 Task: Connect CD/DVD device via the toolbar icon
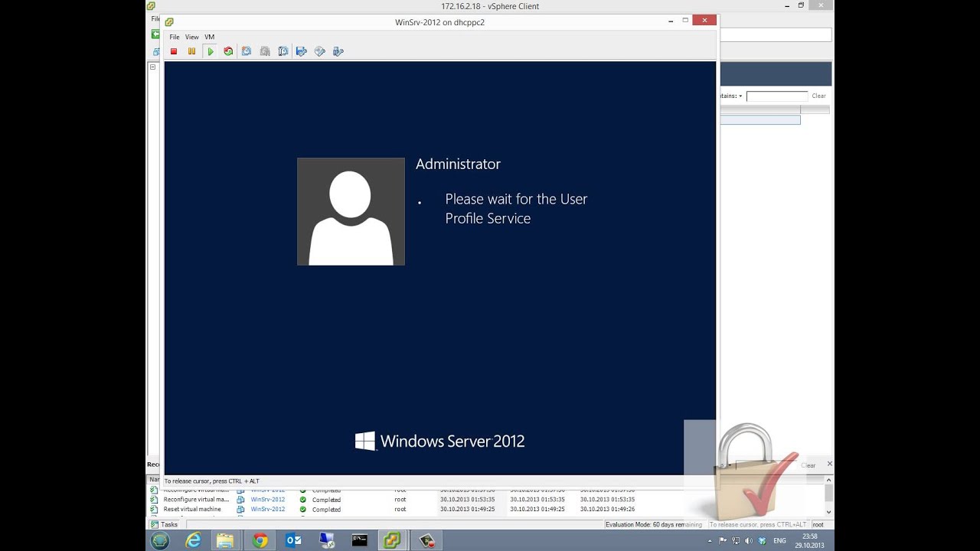[320, 51]
